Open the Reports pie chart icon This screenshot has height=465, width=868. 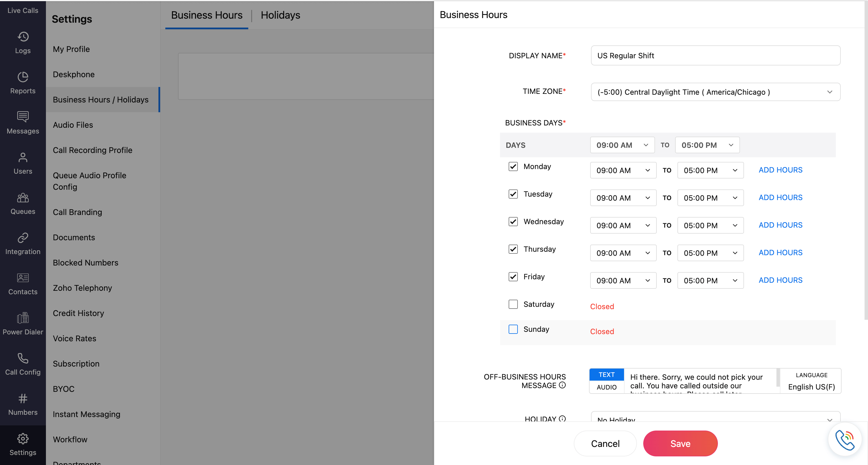point(23,77)
